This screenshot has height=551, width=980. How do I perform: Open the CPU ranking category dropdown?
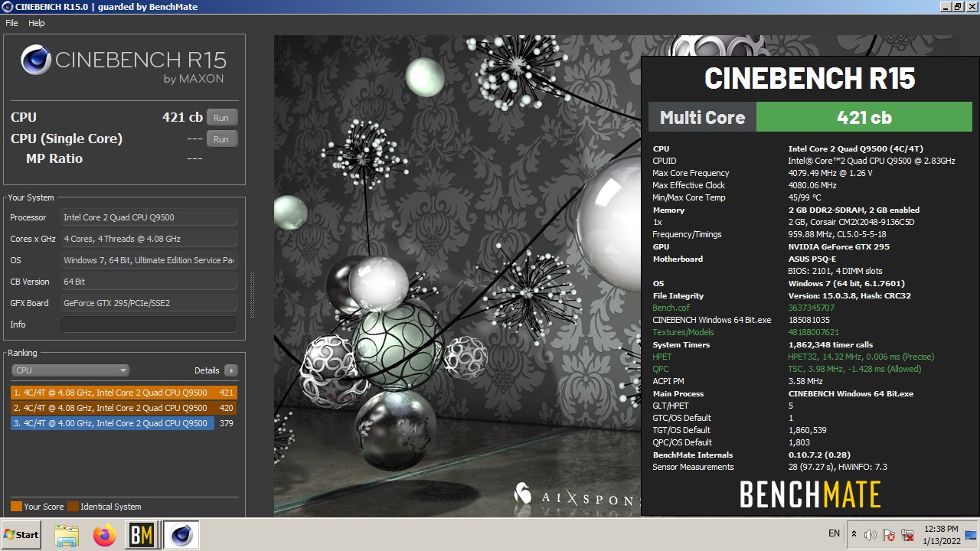(70, 370)
